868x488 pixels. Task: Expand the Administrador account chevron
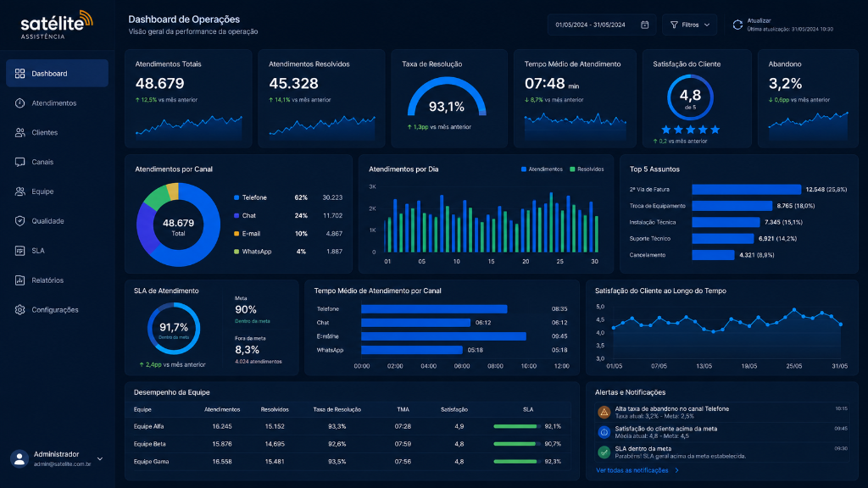(100, 458)
